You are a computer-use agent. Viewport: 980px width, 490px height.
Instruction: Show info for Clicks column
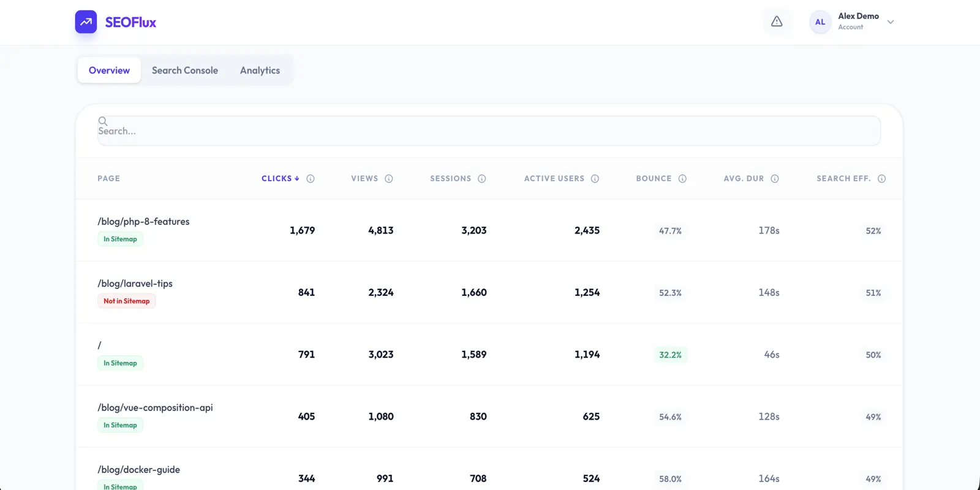point(311,179)
